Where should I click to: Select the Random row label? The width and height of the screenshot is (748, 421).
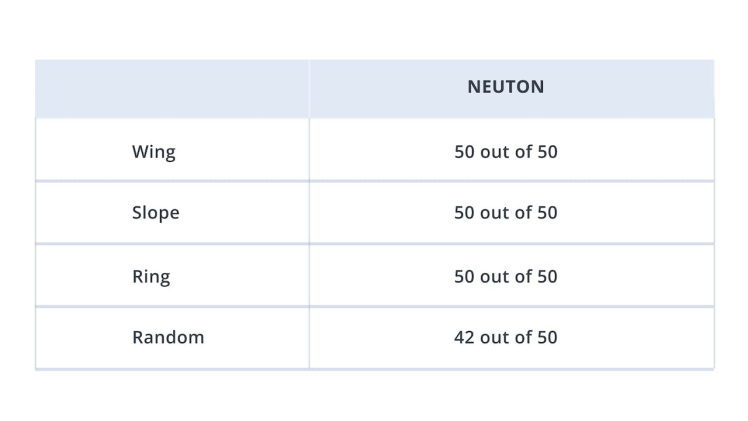pos(168,337)
